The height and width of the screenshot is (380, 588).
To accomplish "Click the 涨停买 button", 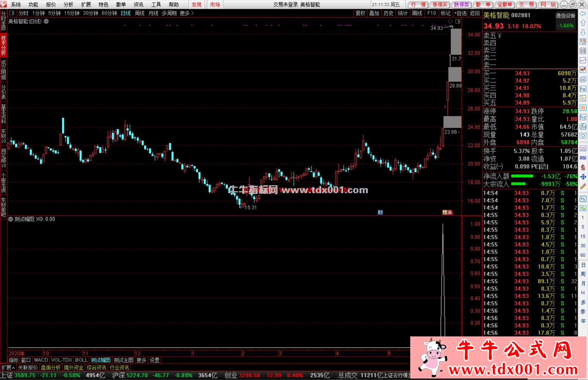I will 440,5.
